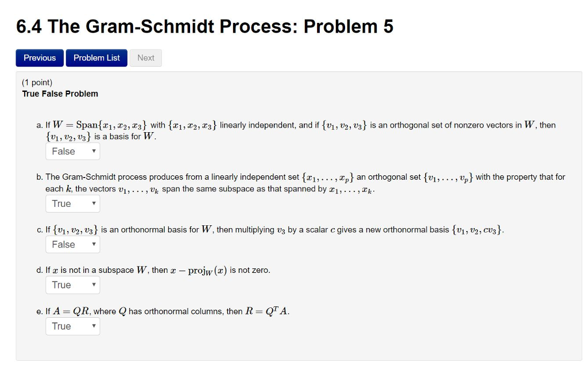Click the arrow on part b's True selector
This screenshot has height=366, width=588.
coord(95,203)
